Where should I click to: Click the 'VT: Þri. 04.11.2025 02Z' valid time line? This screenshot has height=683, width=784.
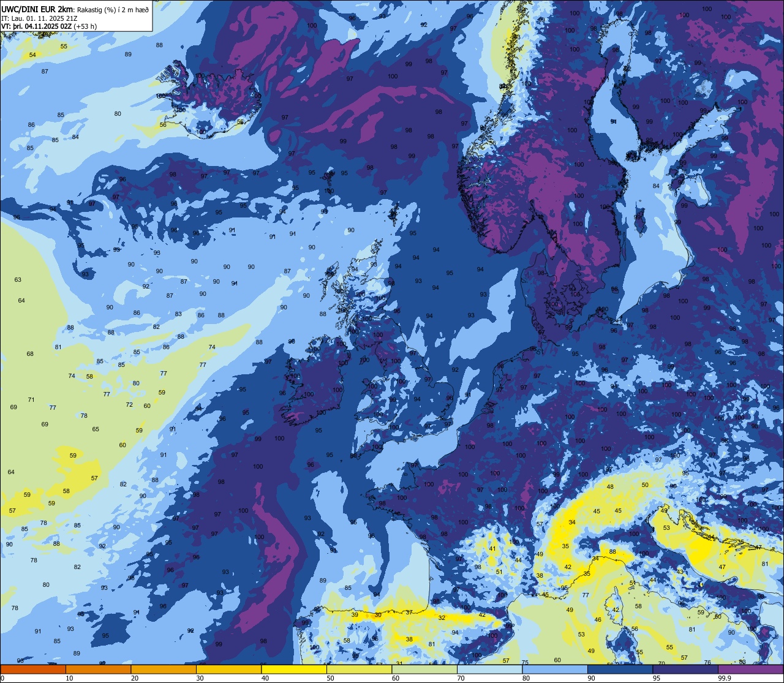coord(37,26)
